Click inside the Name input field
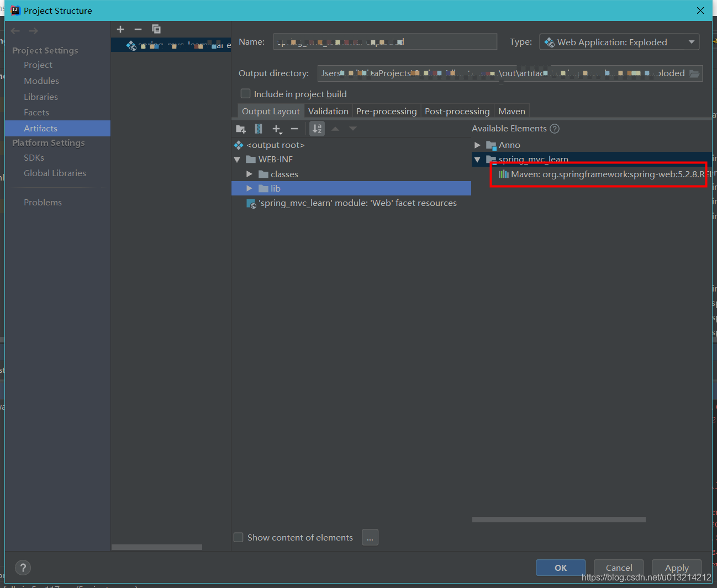Image resolution: width=717 pixels, height=588 pixels. (385, 41)
